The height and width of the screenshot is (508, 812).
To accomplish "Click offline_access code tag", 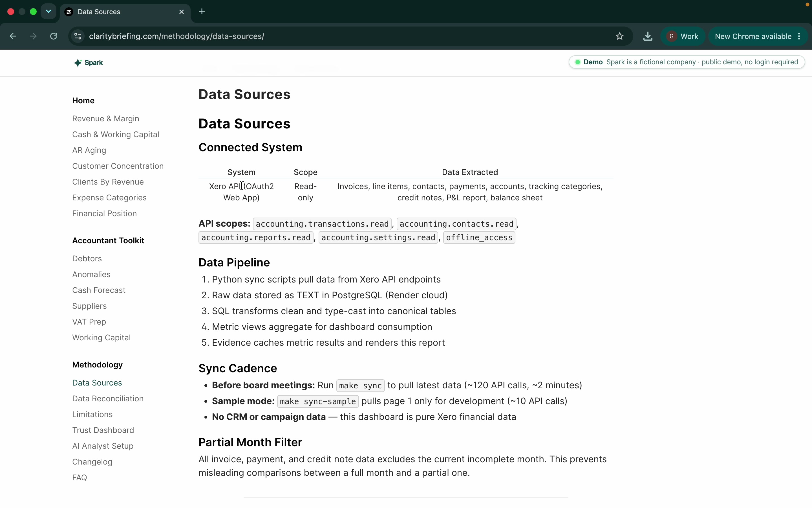I will point(479,238).
